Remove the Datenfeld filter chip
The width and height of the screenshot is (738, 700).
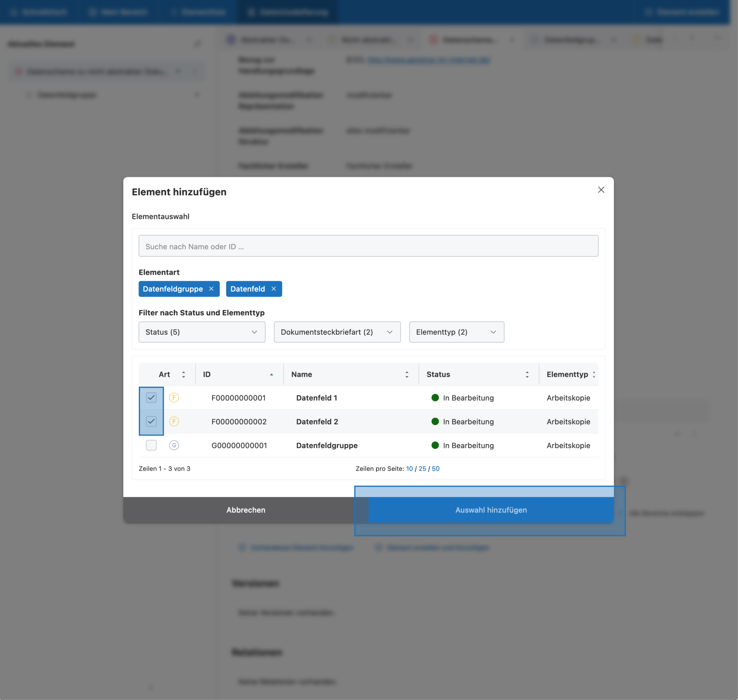[x=274, y=289]
